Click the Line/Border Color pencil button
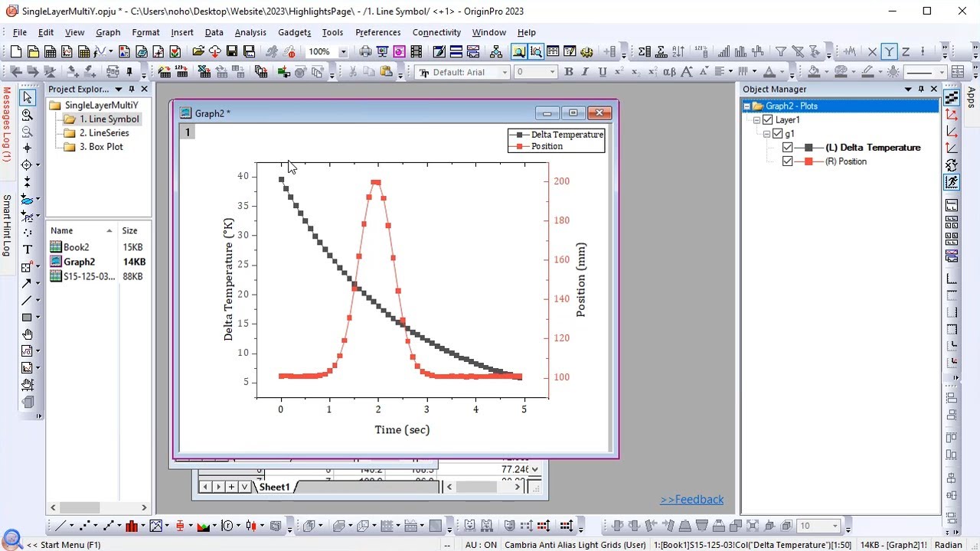980x551 pixels. coord(867,72)
